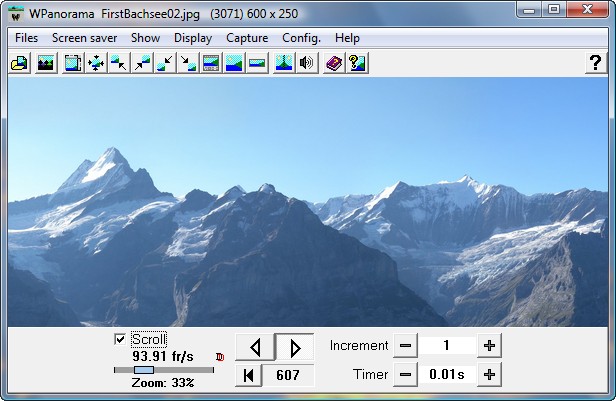Increase Increment with plus button

coord(489,346)
